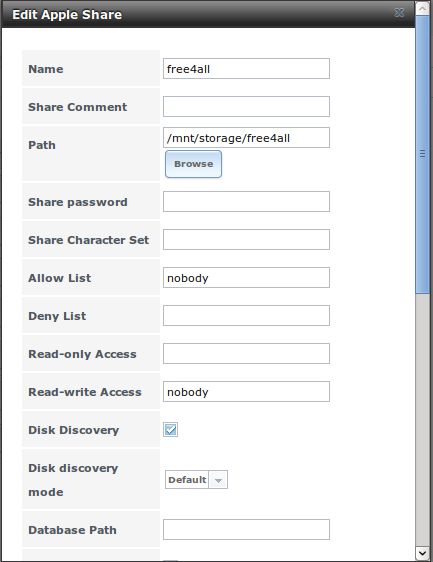Click the scrollbar up arrow
Image resolution: width=433 pixels, height=562 pixels.
pos(423,8)
